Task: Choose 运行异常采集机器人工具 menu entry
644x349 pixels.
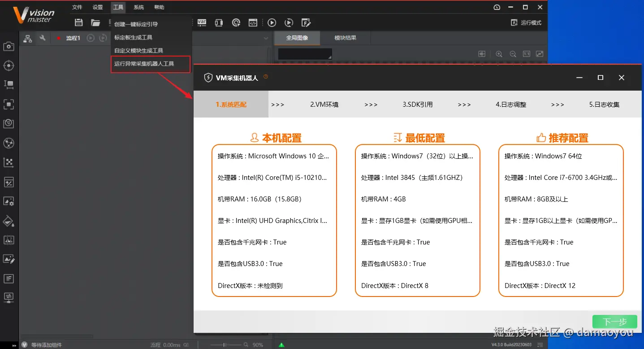Action: [151, 64]
